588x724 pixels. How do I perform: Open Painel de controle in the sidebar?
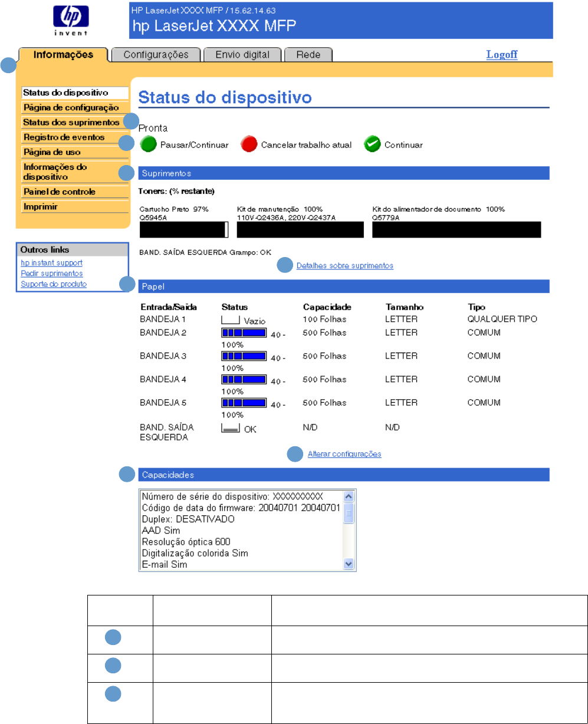tap(75, 192)
